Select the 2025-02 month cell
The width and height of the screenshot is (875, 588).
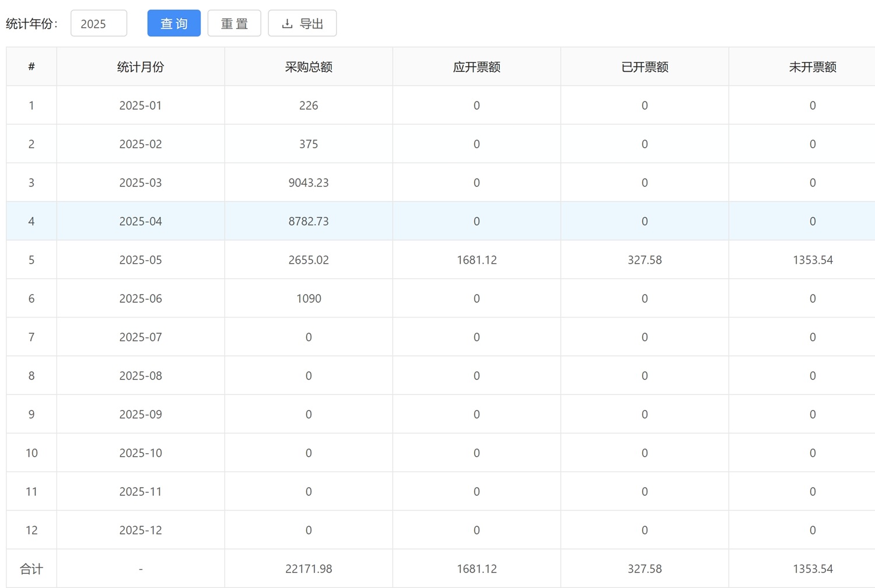(141, 144)
